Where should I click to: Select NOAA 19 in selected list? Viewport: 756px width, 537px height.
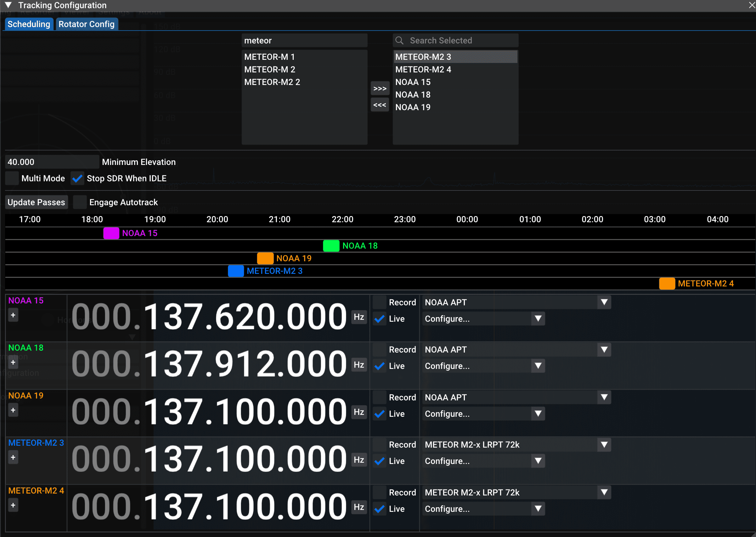(455, 107)
